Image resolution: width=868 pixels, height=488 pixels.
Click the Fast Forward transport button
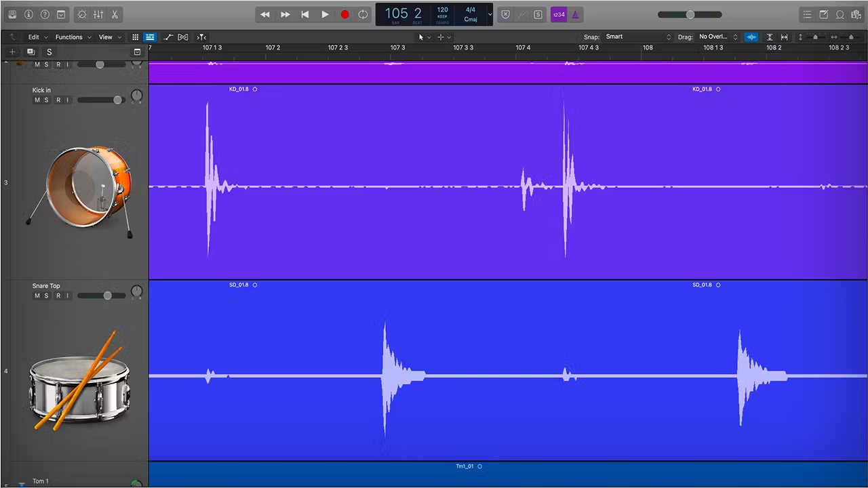coord(285,14)
